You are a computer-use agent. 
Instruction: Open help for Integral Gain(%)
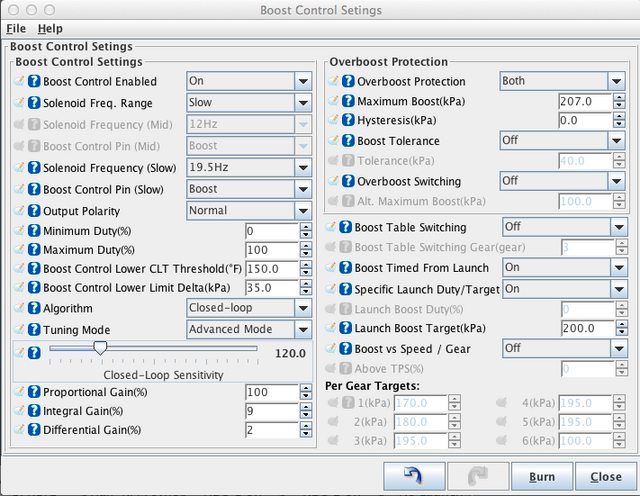(34, 411)
